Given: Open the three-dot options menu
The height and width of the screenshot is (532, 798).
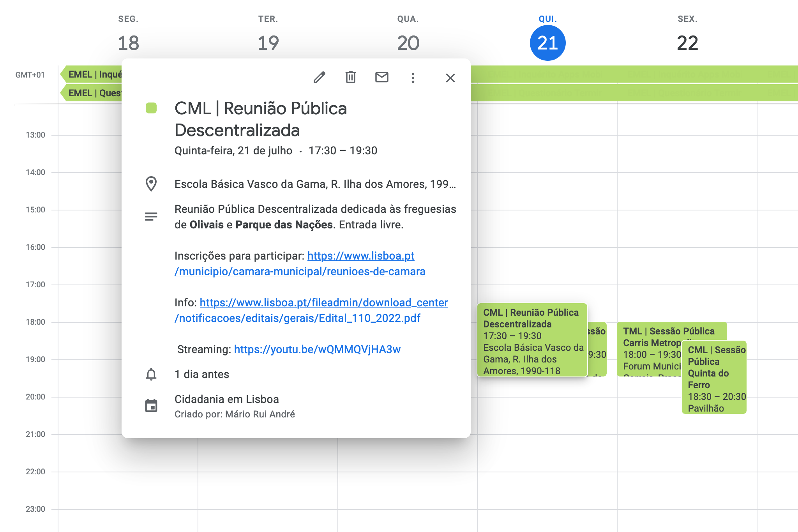Looking at the screenshot, I should click(413, 78).
